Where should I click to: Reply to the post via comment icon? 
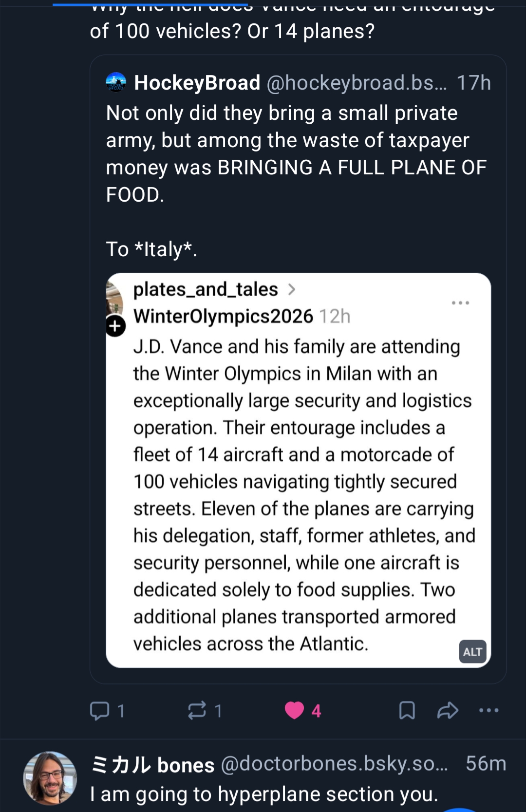pos(100,711)
